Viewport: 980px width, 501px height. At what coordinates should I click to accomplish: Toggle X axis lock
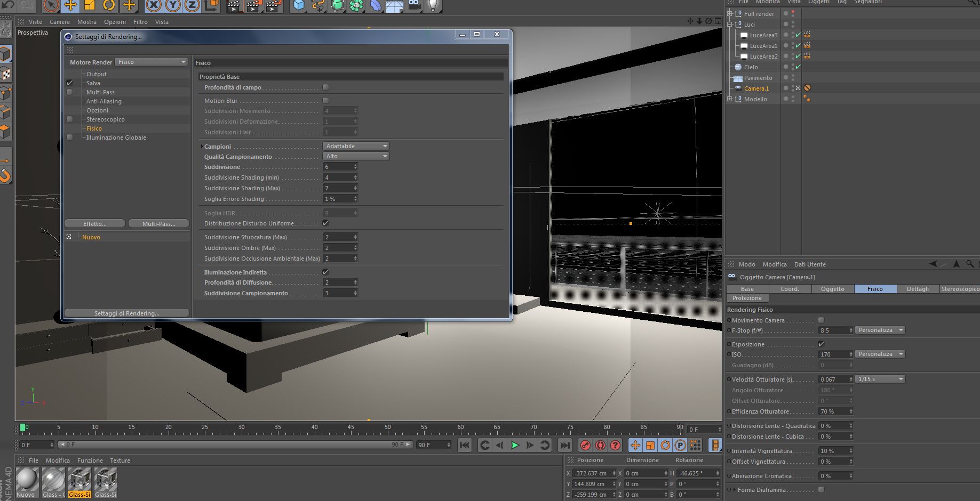tap(154, 5)
